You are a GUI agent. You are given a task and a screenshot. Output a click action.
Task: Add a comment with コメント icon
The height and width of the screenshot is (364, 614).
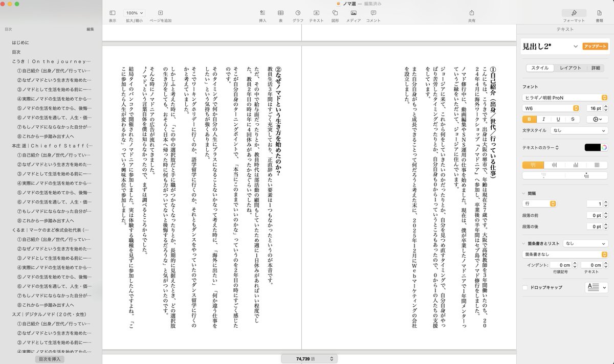pos(373,13)
